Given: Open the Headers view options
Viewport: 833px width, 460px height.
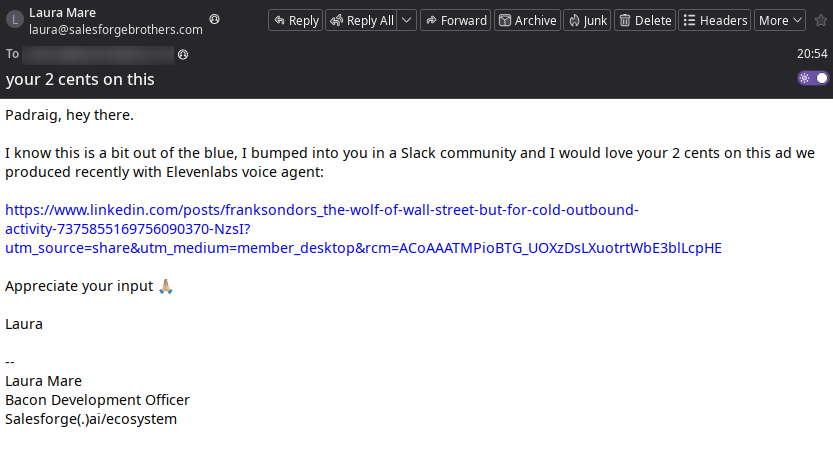Looking at the screenshot, I should click(x=714, y=20).
